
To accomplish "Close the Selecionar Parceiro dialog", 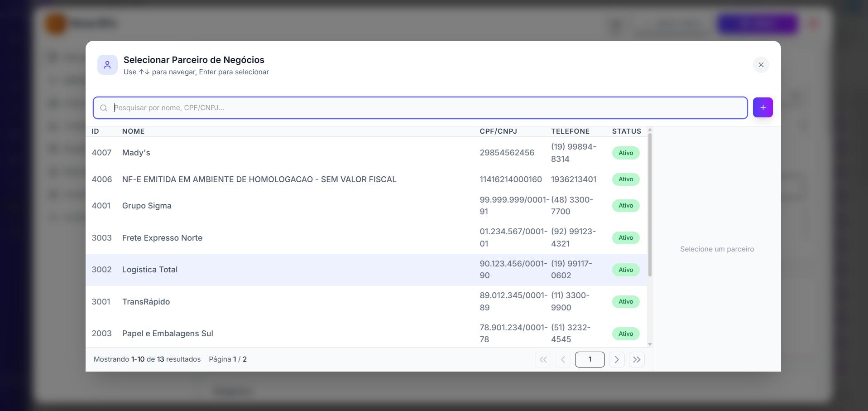I will coord(761,65).
